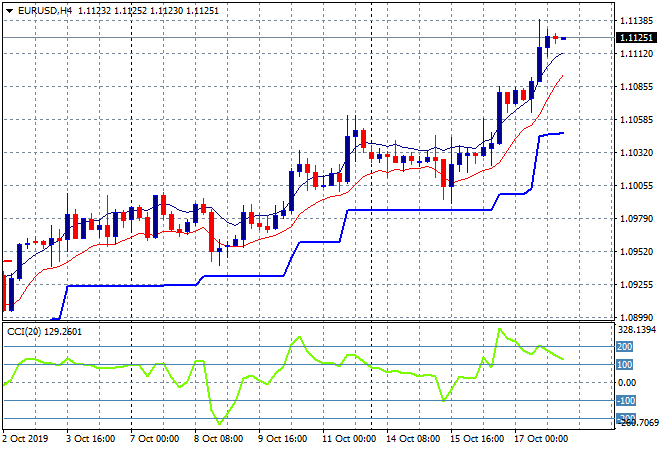Click the 1.09790 price axis label
This screenshot has height=450, width=660.
[636, 218]
